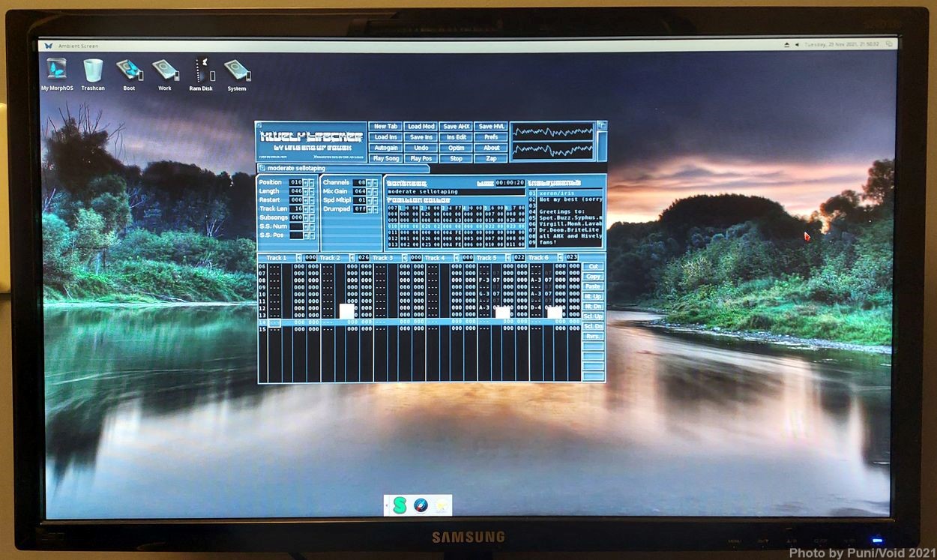Increase the Position value with plus

point(306,182)
